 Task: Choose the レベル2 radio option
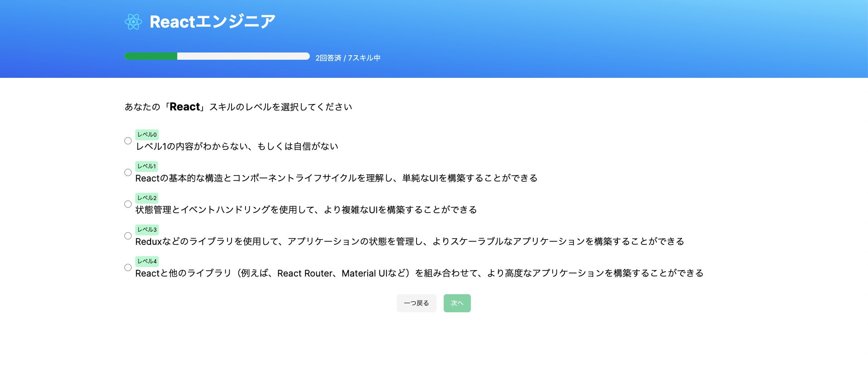(x=128, y=204)
